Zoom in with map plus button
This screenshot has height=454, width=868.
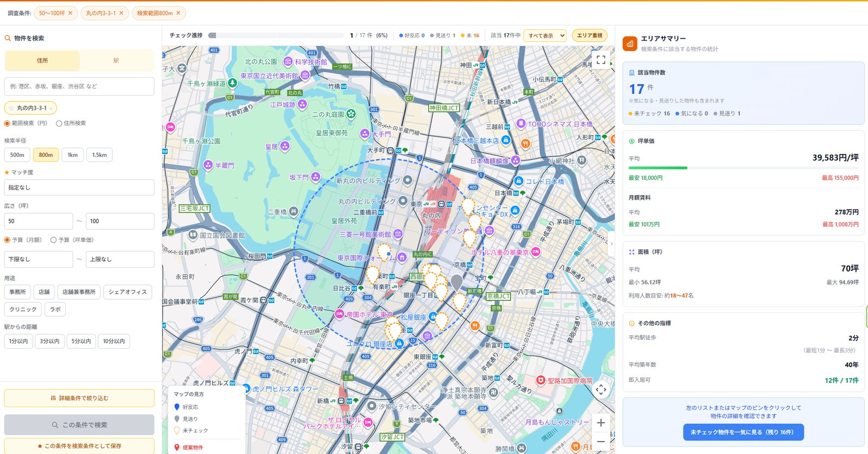601,423
